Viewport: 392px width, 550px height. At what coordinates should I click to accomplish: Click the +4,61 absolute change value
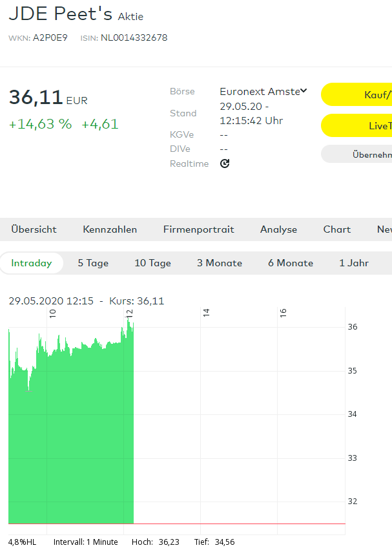pyautogui.click(x=100, y=124)
